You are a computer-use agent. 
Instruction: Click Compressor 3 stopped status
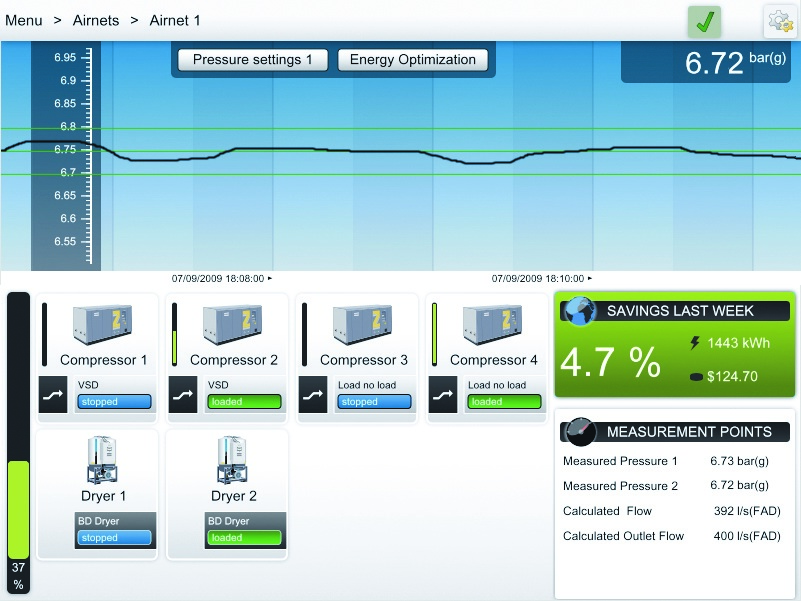(x=374, y=402)
